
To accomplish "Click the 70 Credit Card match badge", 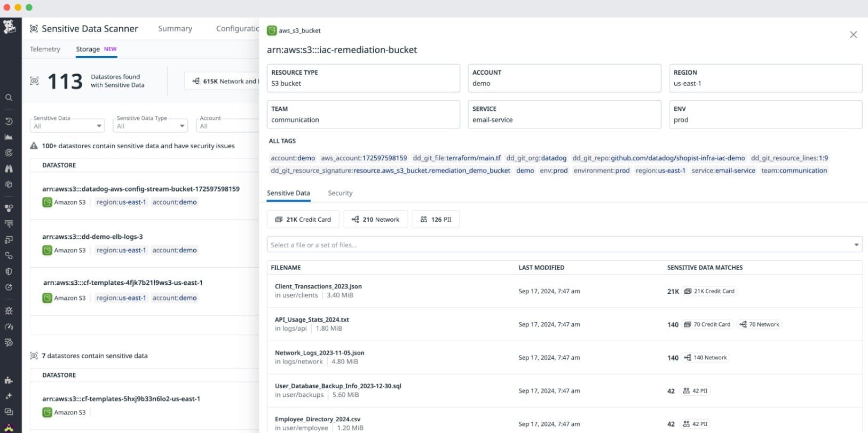I will click(x=707, y=324).
